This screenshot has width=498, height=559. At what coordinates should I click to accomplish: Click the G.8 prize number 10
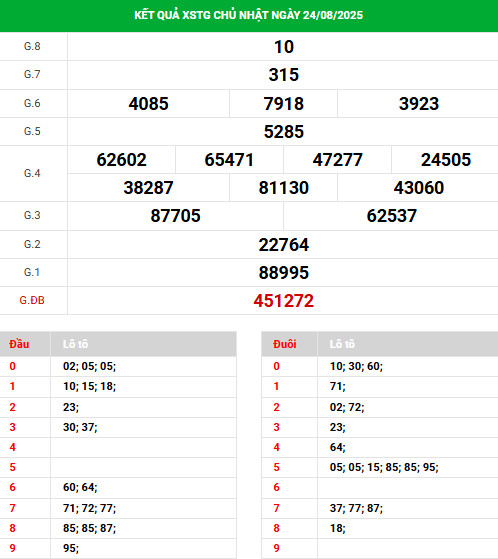pyautogui.click(x=284, y=47)
